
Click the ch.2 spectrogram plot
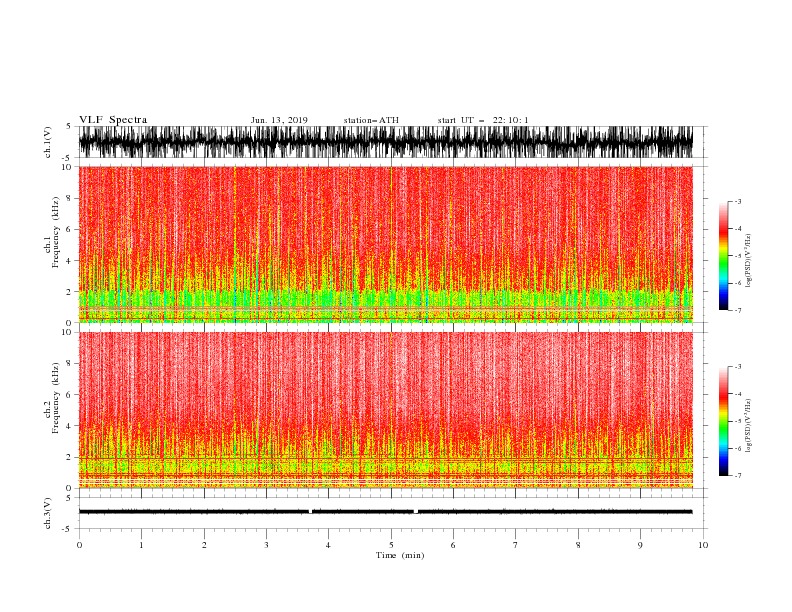(x=385, y=410)
